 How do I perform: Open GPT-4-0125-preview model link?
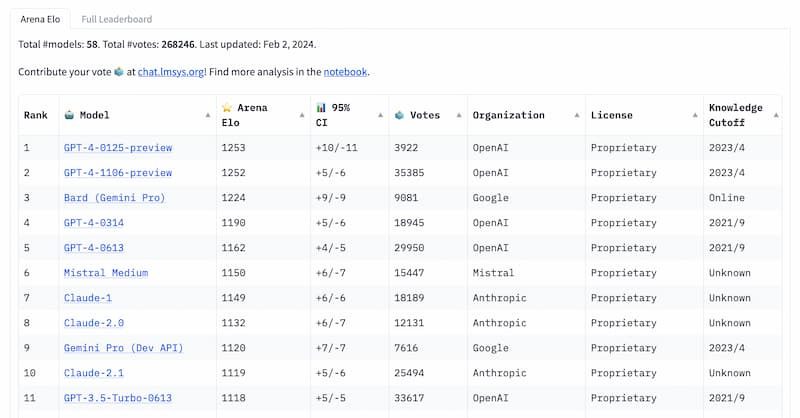coord(118,148)
